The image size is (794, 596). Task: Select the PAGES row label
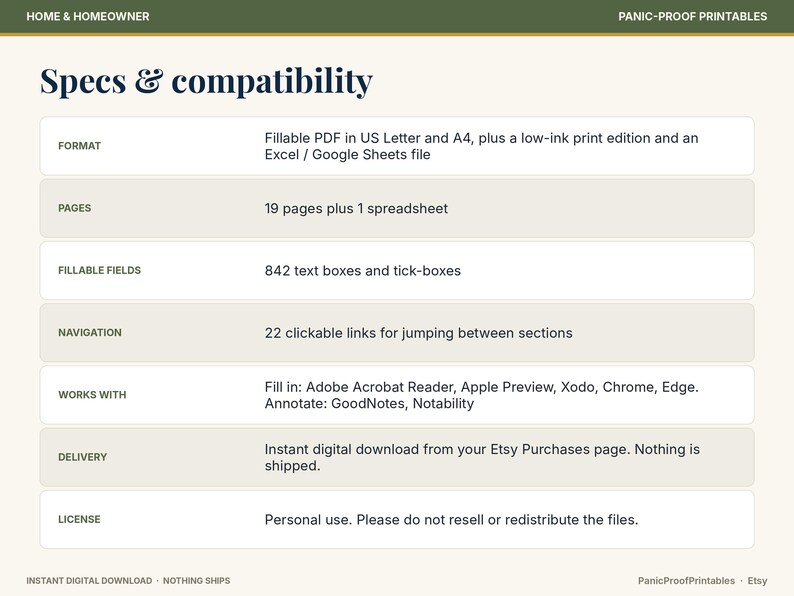pos(74,208)
